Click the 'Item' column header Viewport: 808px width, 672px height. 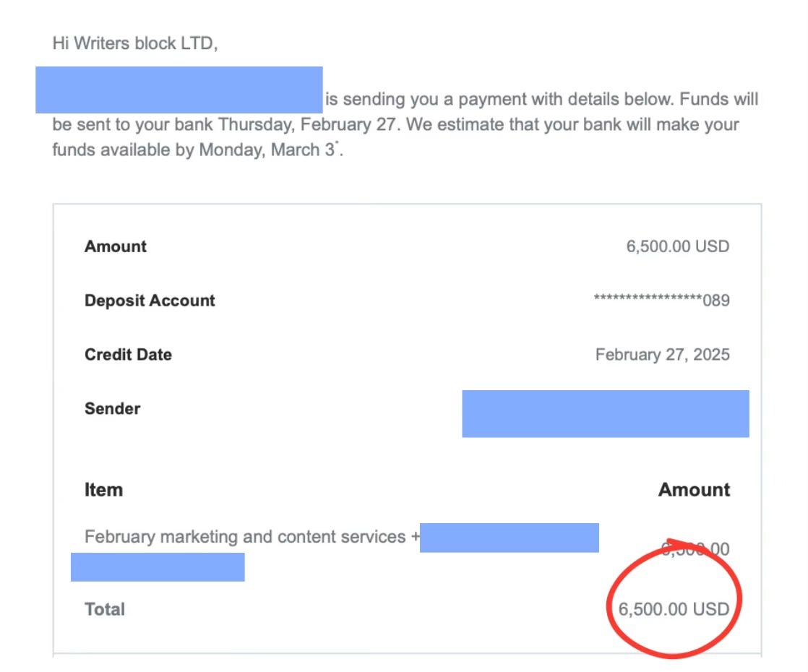pyautogui.click(x=103, y=490)
